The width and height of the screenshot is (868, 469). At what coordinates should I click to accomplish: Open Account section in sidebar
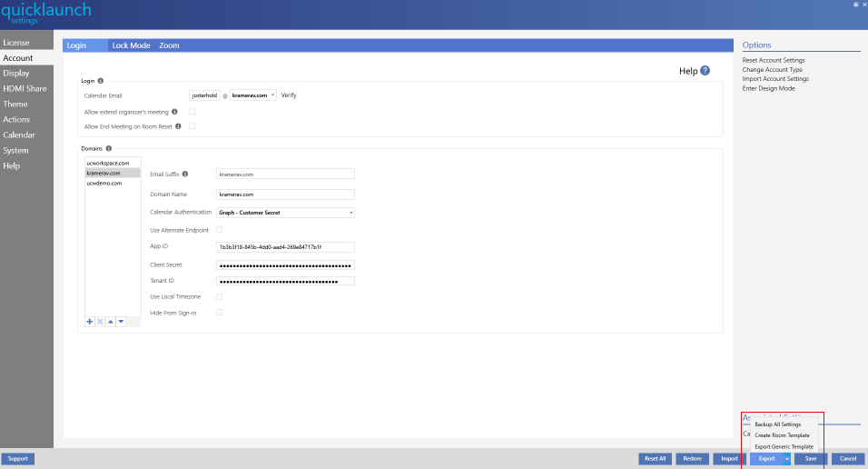click(26, 57)
